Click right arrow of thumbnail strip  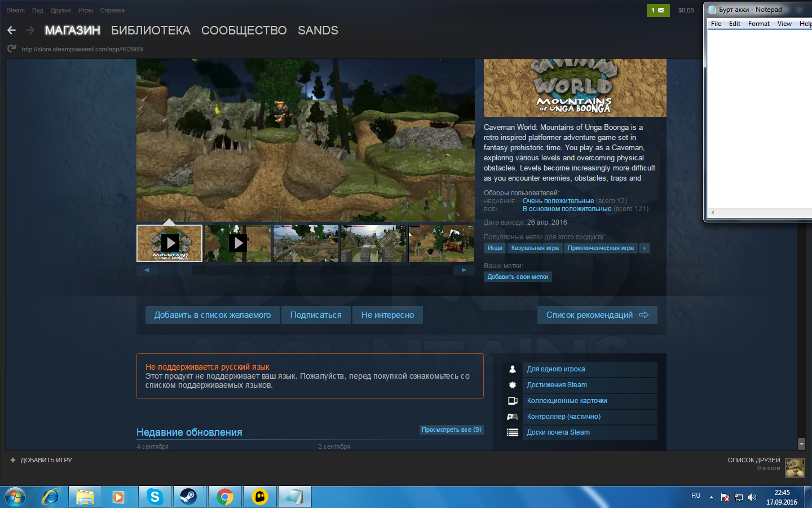pos(464,270)
